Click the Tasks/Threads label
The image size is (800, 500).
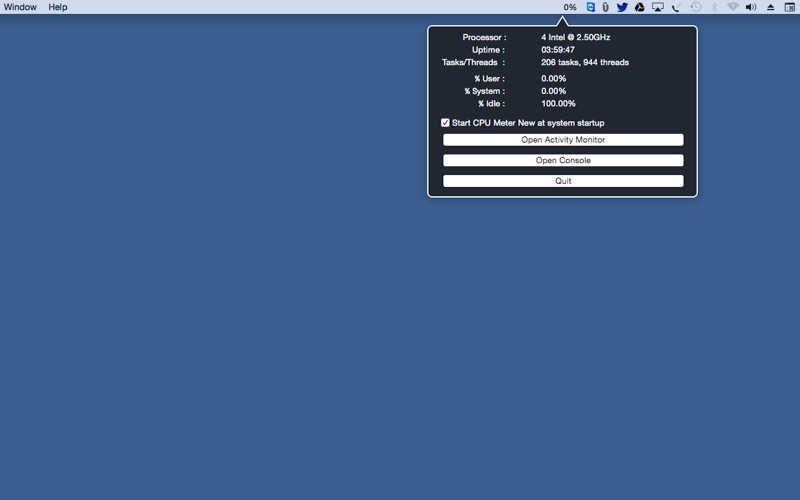pos(473,62)
